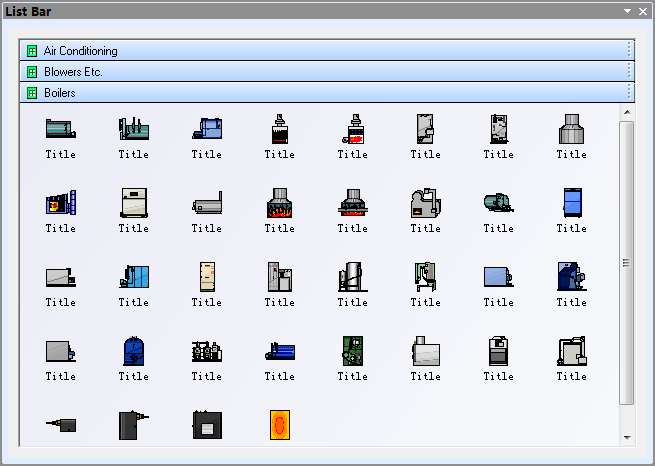Open the List Bar title dropdown arrow
Screen dimensions: 655x466
pyautogui.click(x=627, y=11)
